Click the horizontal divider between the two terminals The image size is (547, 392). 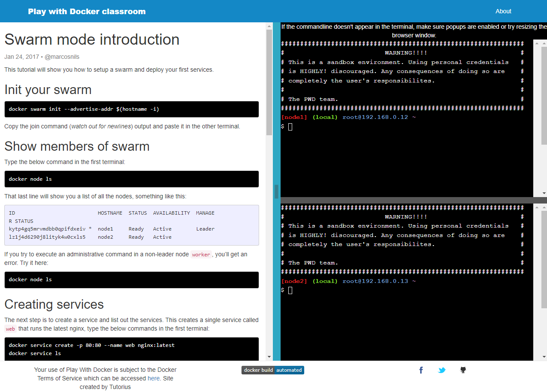pos(413,200)
